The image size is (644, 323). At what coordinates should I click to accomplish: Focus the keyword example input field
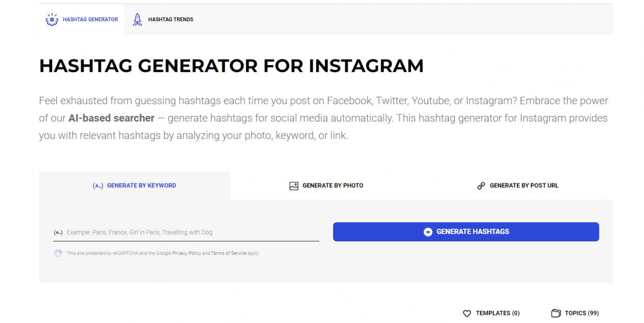click(191, 232)
